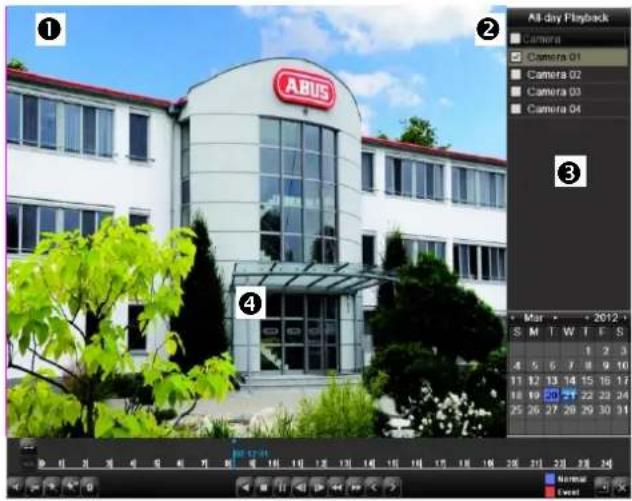Step forward one frame

coord(318,487)
